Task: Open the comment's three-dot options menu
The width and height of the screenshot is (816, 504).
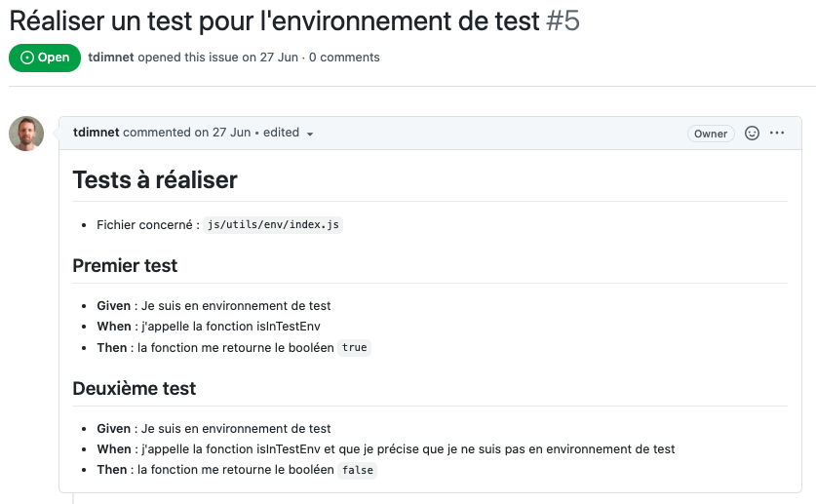Action: [777, 134]
